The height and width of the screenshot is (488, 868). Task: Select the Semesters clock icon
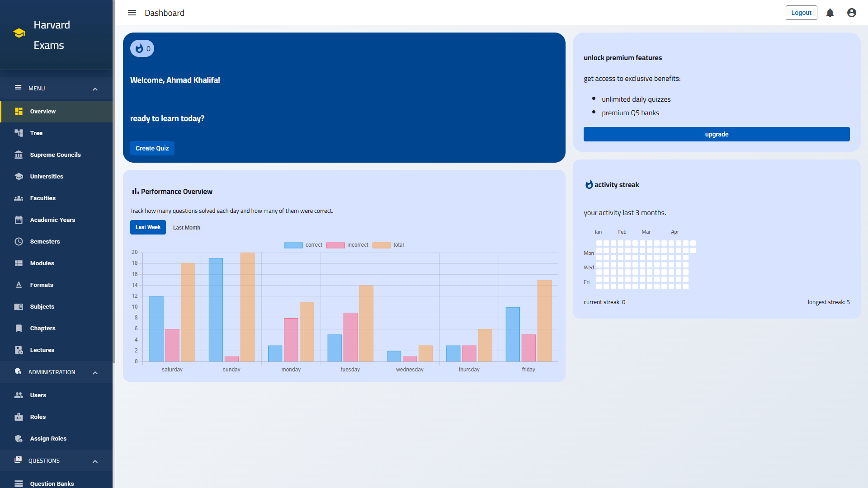[19, 241]
